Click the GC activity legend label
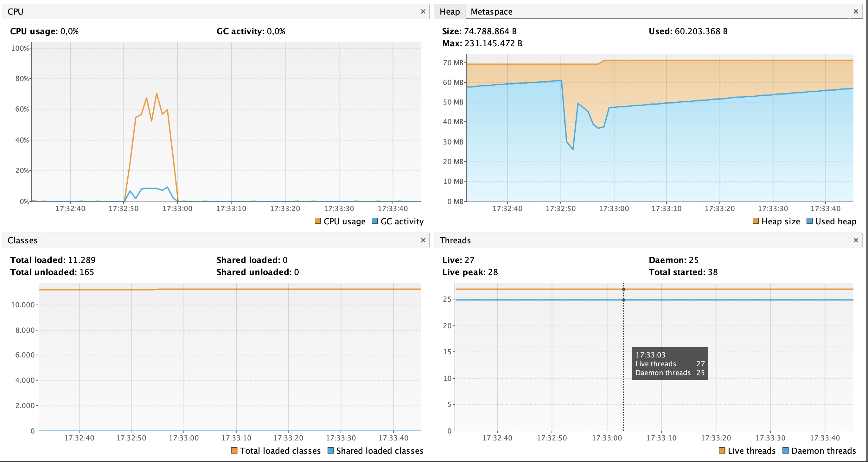The height and width of the screenshot is (462, 868). [402, 221]
